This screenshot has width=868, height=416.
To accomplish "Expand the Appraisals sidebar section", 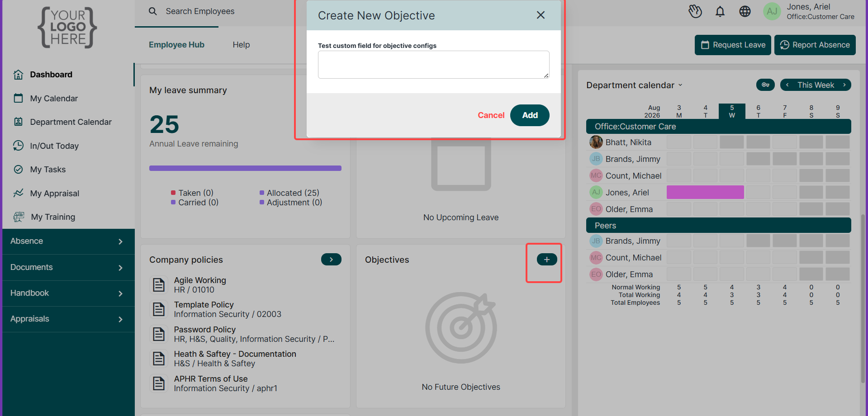I will point(68,319).
